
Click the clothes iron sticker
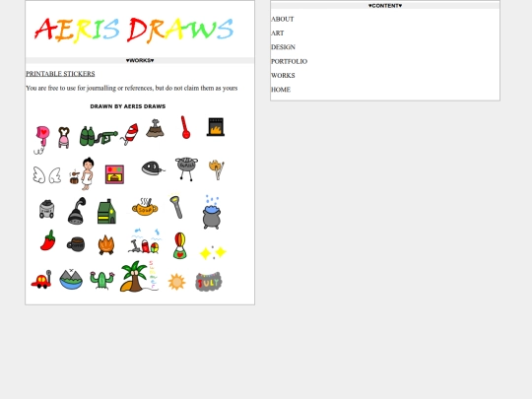tap(153, 168)
